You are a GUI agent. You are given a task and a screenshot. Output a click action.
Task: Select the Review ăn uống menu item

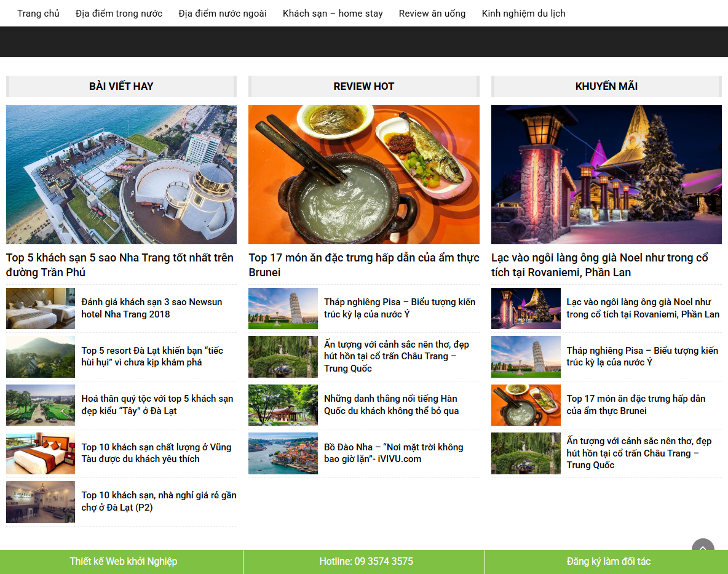pos(432,13)
